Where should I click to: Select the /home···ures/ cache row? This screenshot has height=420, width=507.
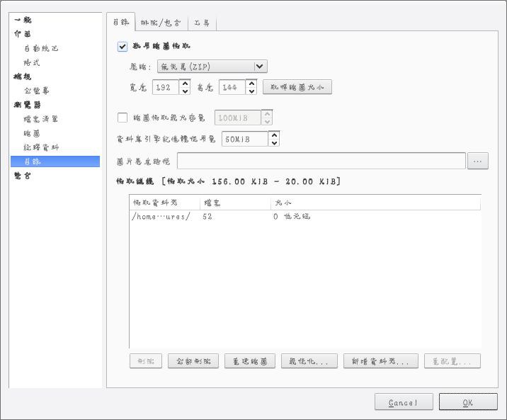click(161, 217)
